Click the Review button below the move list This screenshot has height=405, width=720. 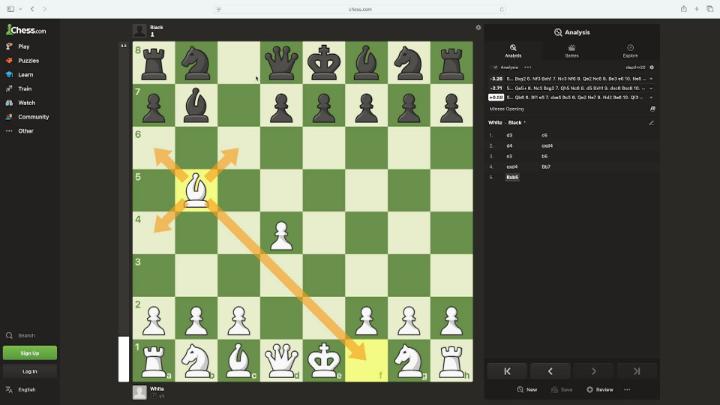(600, 389)
